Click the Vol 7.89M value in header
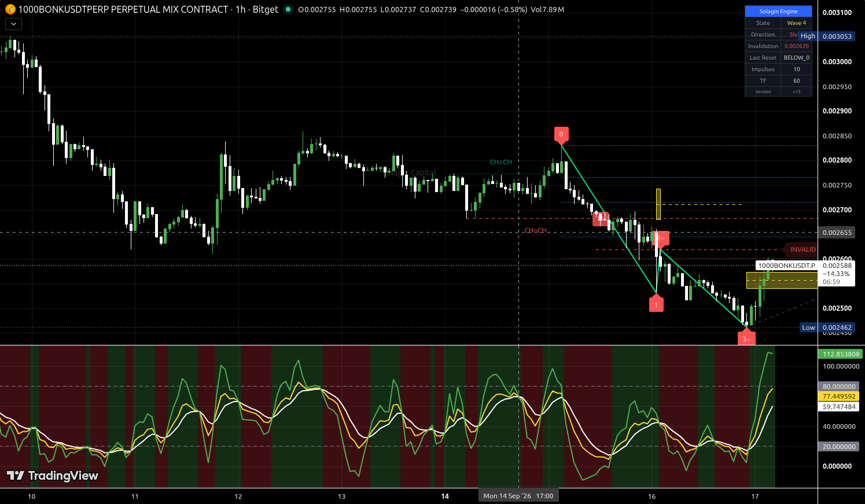 coord(547,9)
